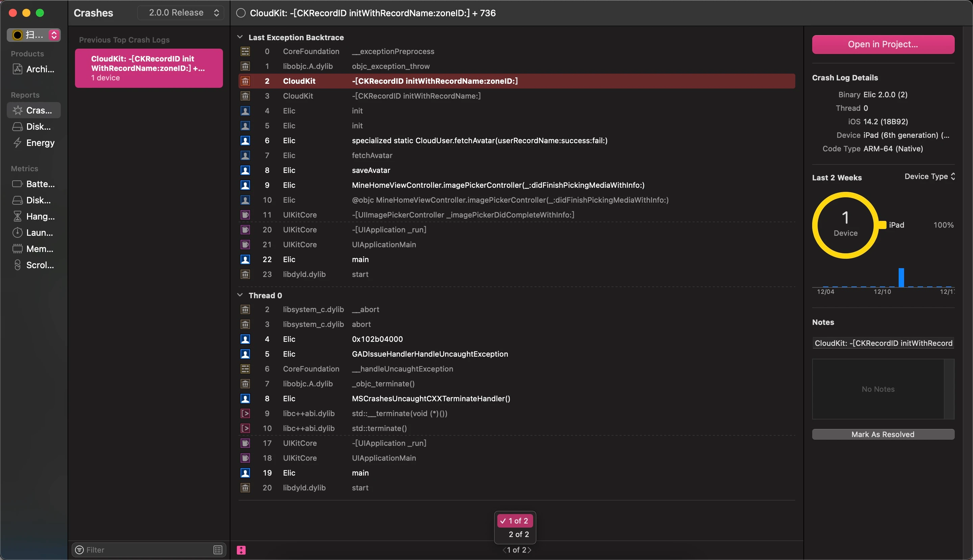Toggle the resolved circle next to crash title
Screen dimensions: 973x560
click(x=241, y=13)
